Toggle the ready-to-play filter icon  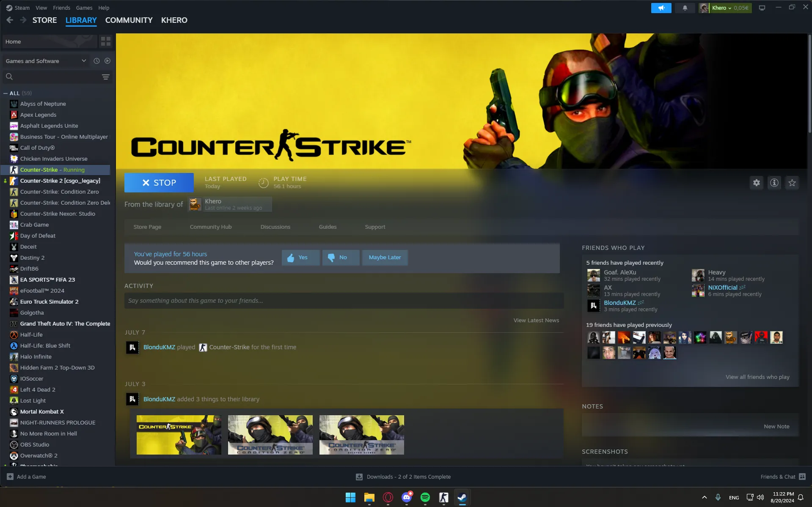point(107,61)
